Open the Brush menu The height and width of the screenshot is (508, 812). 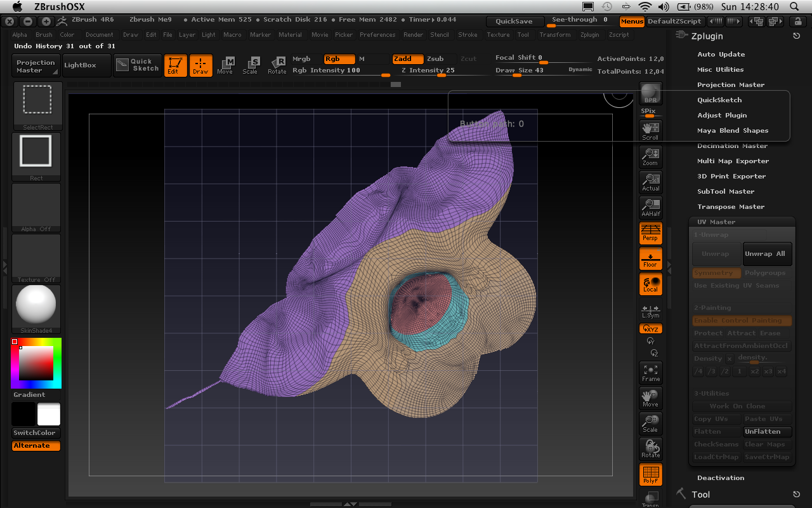(x=44, y=35)
